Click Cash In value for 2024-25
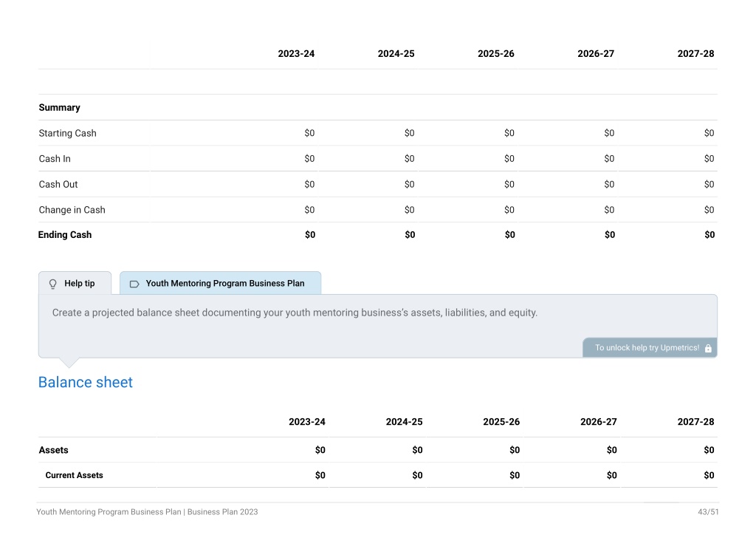This screenshot has height=535, width=756. [409, 159]
